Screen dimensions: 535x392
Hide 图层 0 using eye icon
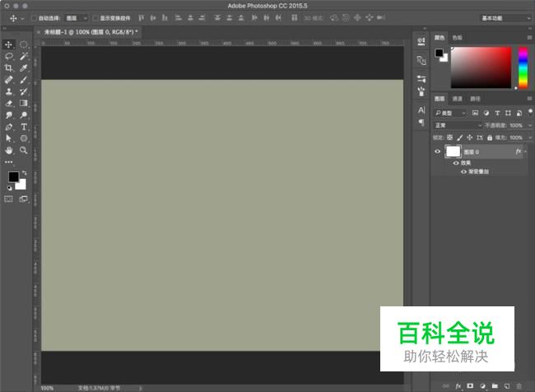pyautogui.click(x=437, y=152)
